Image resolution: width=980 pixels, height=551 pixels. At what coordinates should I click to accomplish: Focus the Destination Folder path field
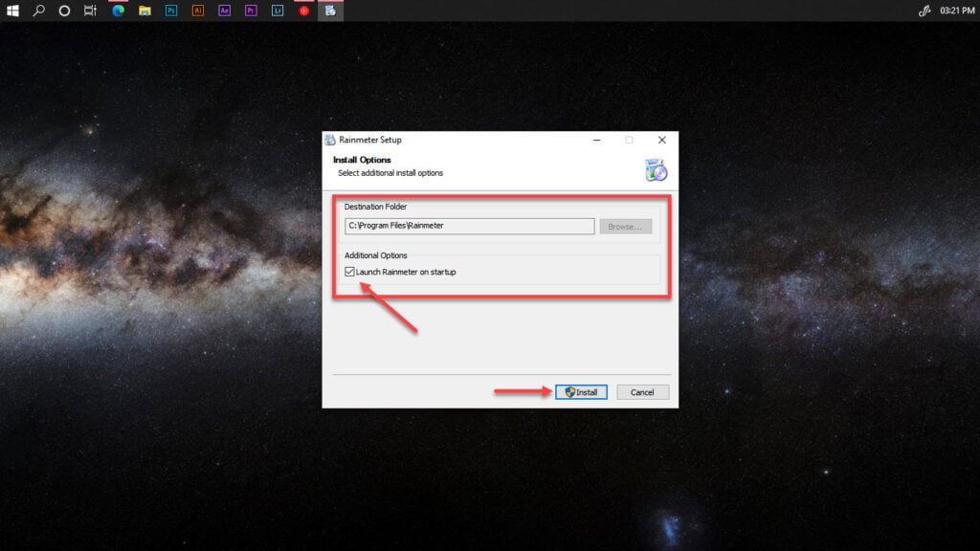[x=469, y=226]
